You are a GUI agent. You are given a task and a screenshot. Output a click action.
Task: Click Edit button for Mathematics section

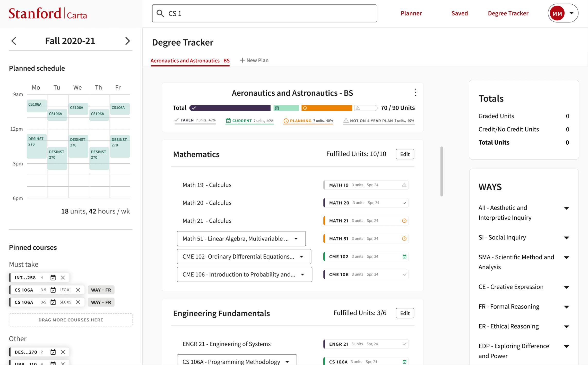tap(405, 154)
